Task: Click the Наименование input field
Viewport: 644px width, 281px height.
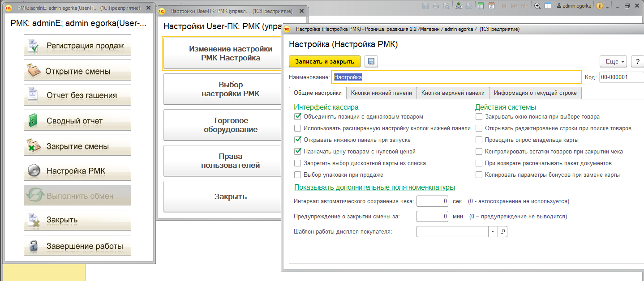Action: click(x=456, y=77)
